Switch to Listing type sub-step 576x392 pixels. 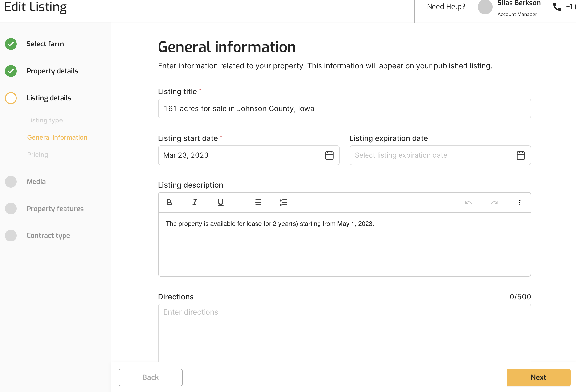45,120
